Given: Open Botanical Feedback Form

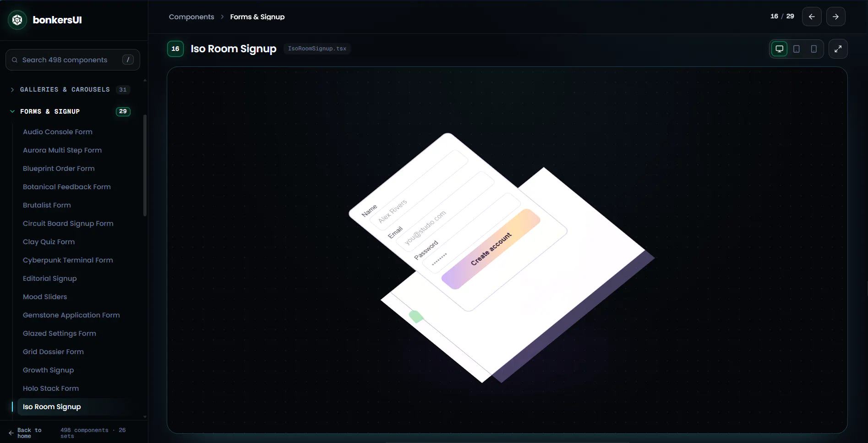Looking at the screenshot, I should tap(67, 187).
